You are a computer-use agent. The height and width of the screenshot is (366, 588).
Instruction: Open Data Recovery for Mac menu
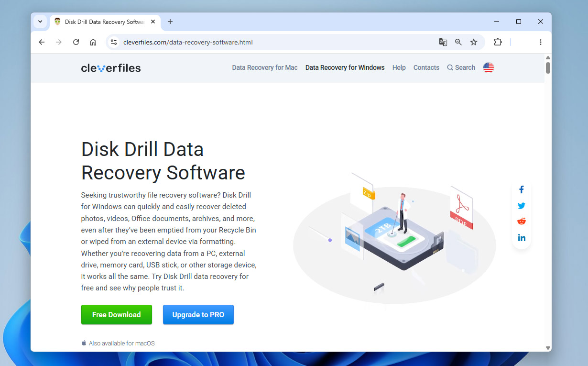(265, 67)
